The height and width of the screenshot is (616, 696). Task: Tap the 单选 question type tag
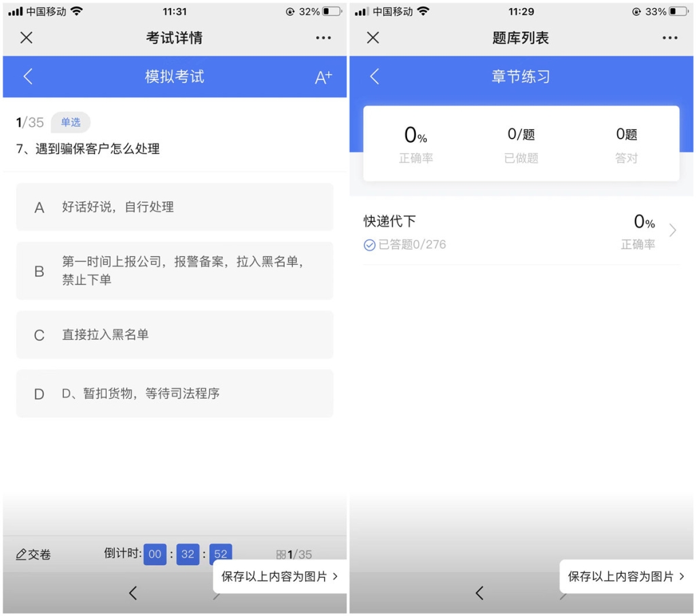pos(71,122)
